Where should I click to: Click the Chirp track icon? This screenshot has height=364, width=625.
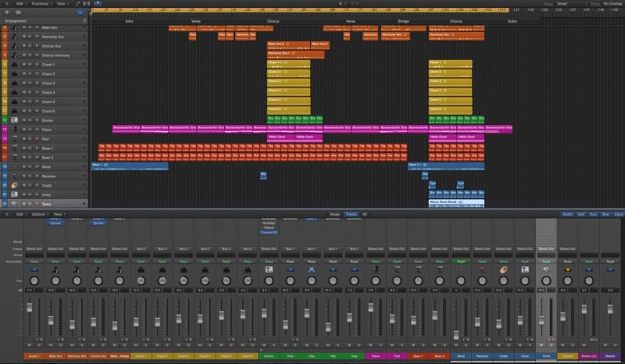pos(14,194)
